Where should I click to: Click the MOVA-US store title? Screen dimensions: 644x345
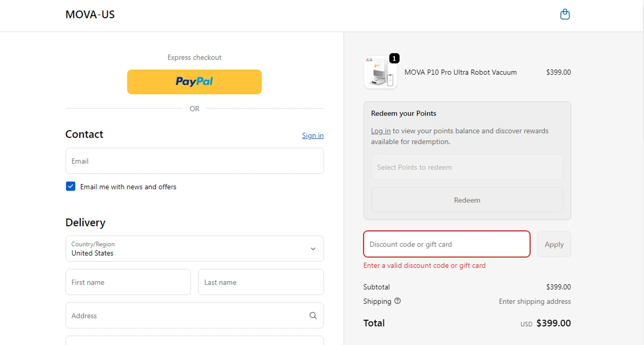point(90,15)
